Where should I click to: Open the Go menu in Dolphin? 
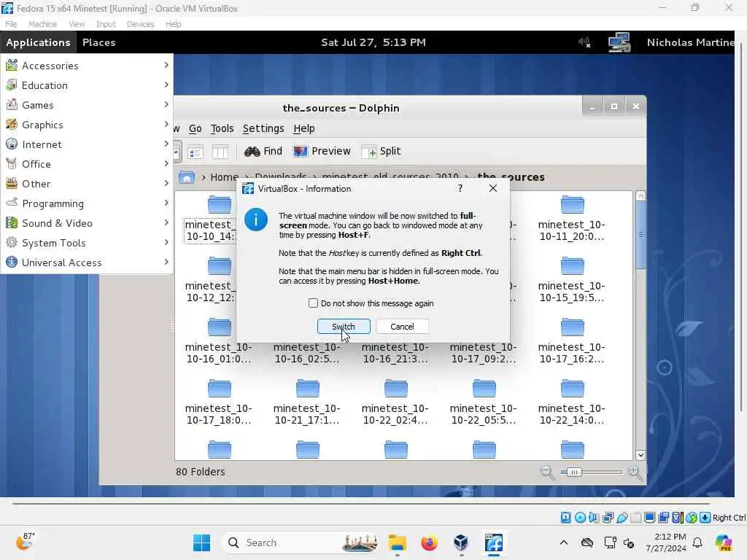[196, 128]
